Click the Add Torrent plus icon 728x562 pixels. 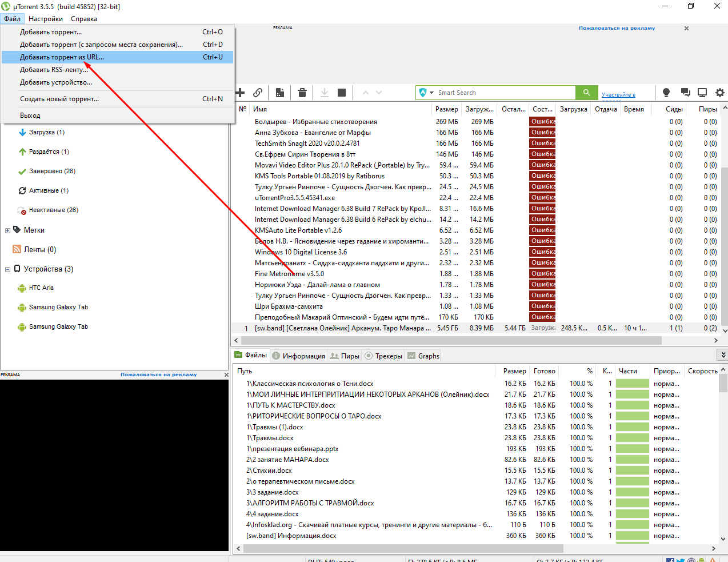point(241,93)
